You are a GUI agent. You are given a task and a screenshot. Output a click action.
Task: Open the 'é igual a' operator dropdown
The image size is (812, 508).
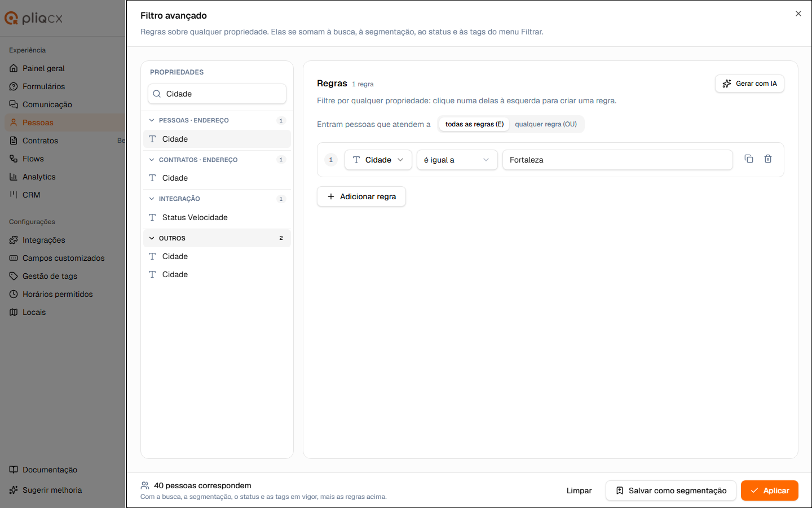coord(457,160)
